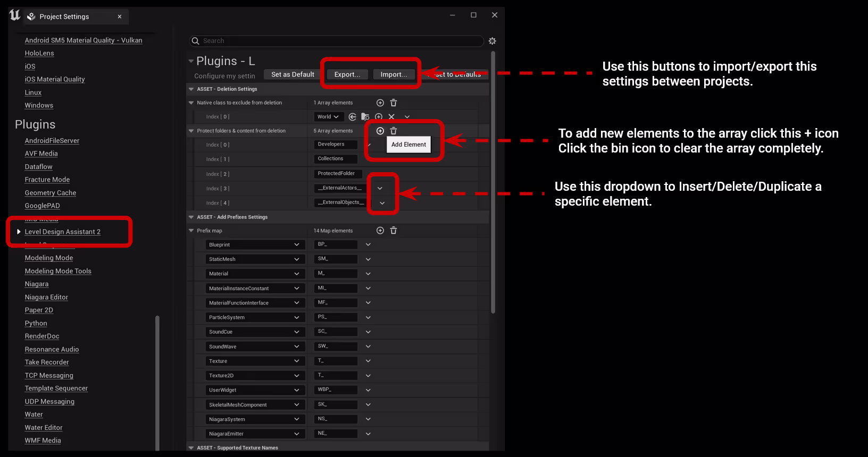The width and height of the screenshot is (868, 457).
Task: Open Water Editor plugin settings
Action: coord(44,428)
